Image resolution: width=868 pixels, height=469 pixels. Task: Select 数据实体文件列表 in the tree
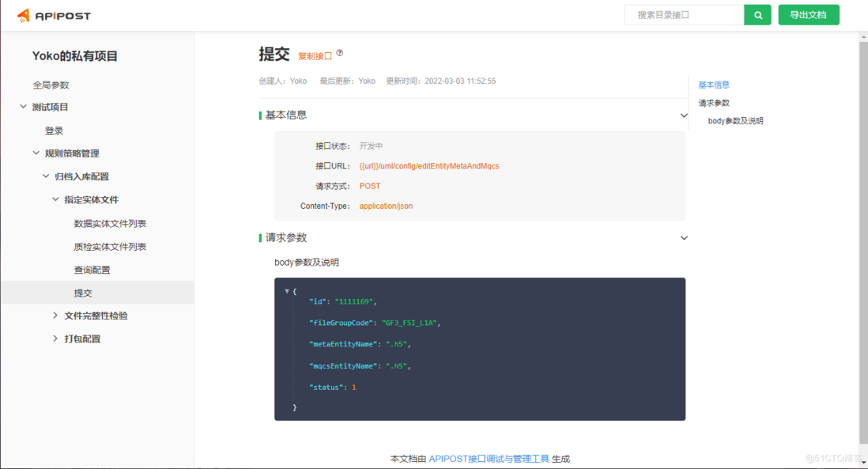[110, 223]
